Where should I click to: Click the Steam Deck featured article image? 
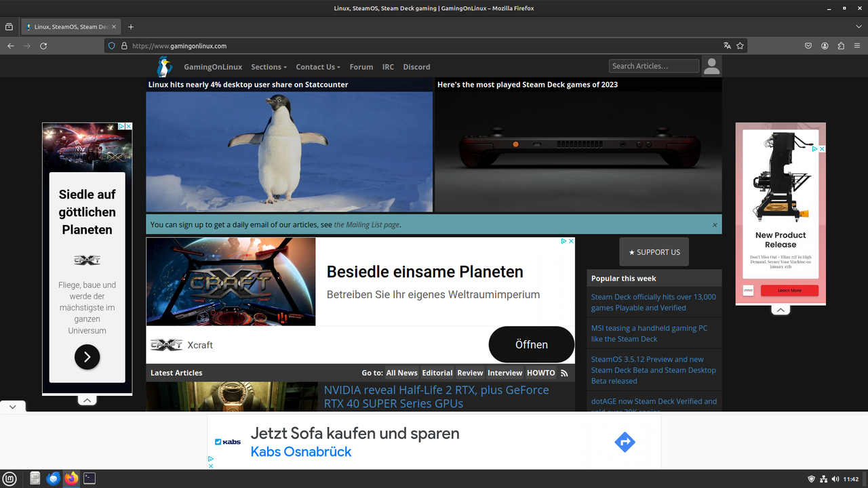(578, 152)
